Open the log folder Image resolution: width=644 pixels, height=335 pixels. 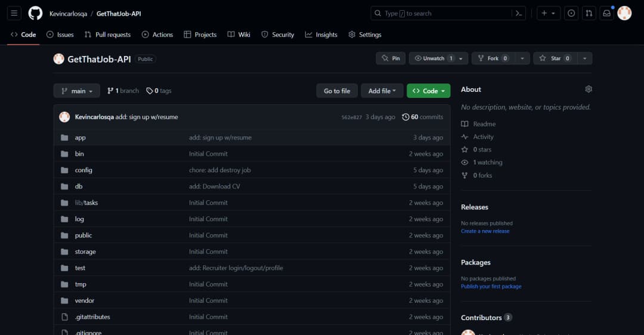(x=79, y=219)
